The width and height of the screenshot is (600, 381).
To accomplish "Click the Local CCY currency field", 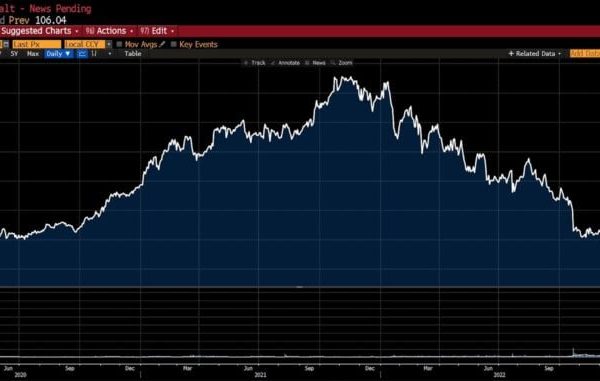I will 84,44.
